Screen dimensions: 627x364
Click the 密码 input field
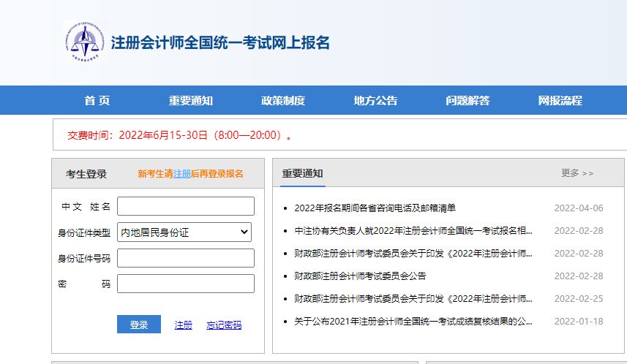click(185, 284)
